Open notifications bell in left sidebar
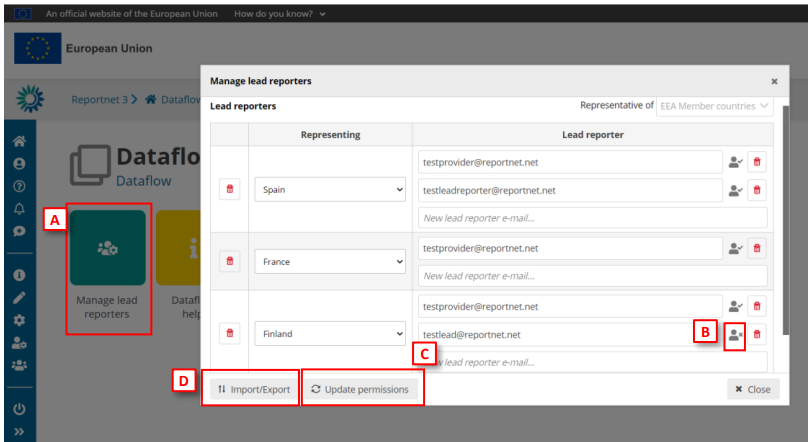This screenshot has height=442, width=811. 18,208
